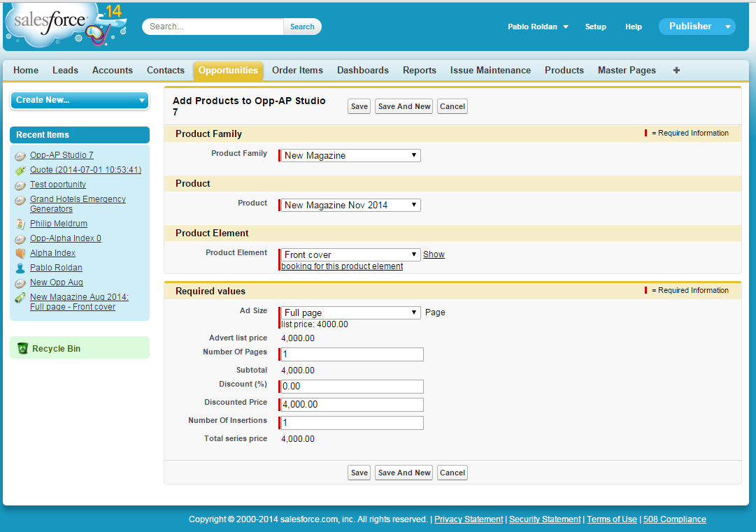Open the Setup link

[595, 27]
